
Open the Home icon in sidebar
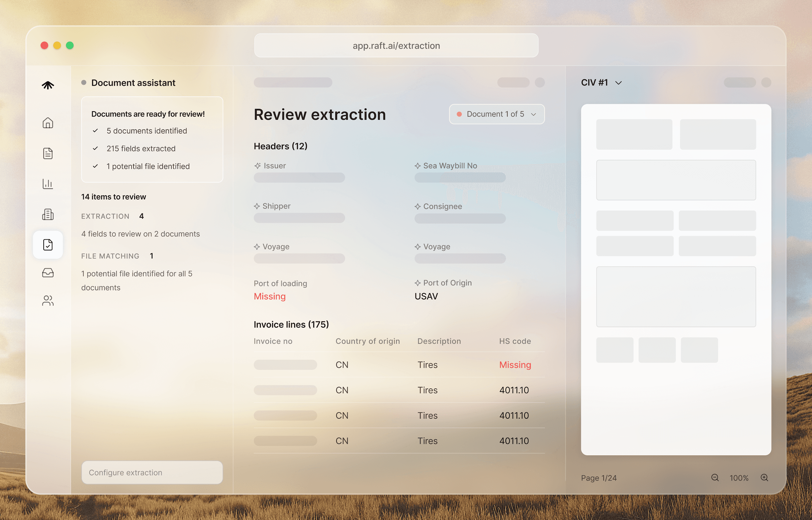47,123
